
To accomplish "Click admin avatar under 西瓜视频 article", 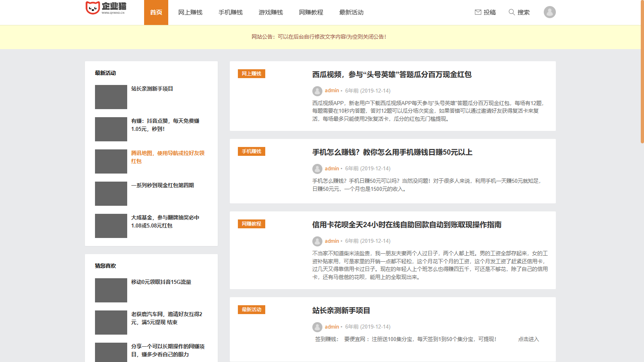I will pos(317,91).
